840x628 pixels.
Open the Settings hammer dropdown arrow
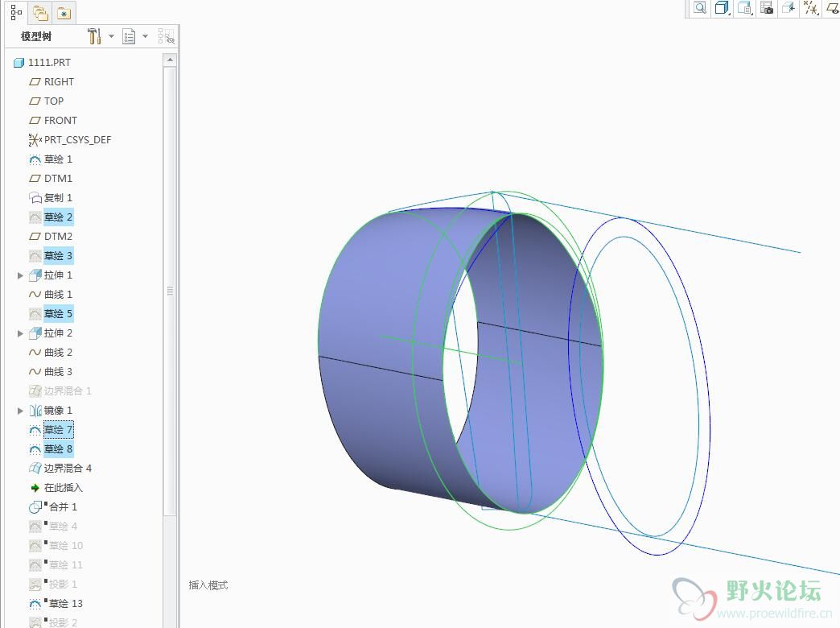click(111, 36)
